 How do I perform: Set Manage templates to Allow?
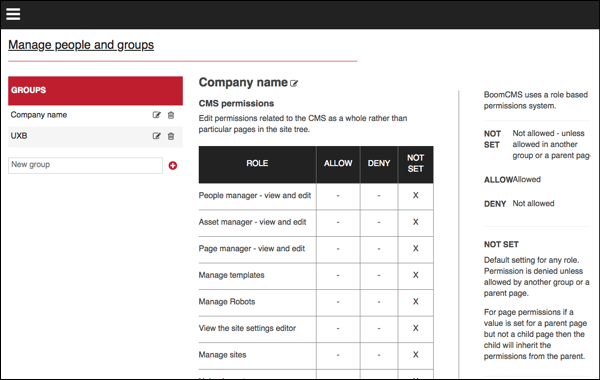(338, 275)
